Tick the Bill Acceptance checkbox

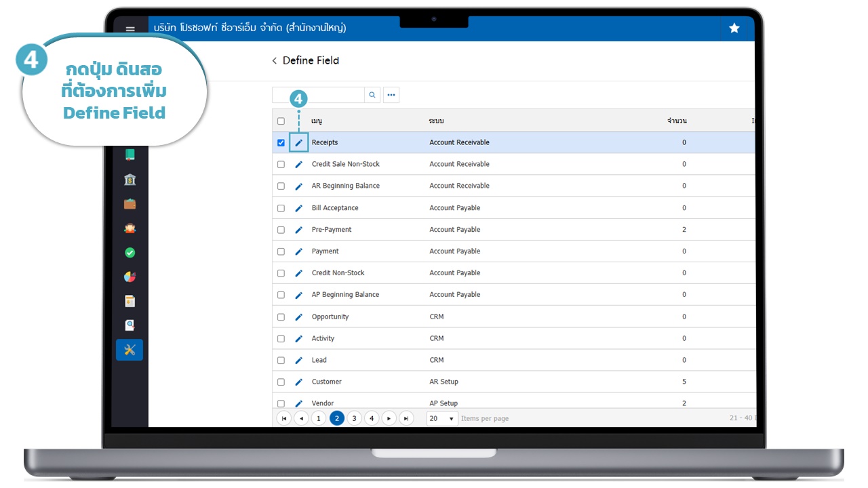click(281, 208)
